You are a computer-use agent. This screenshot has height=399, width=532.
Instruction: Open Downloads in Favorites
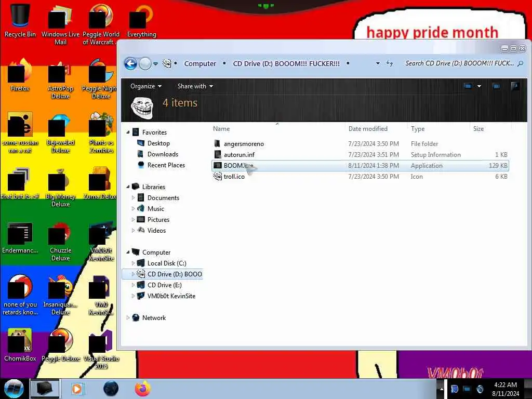click(x=163, y=154)
